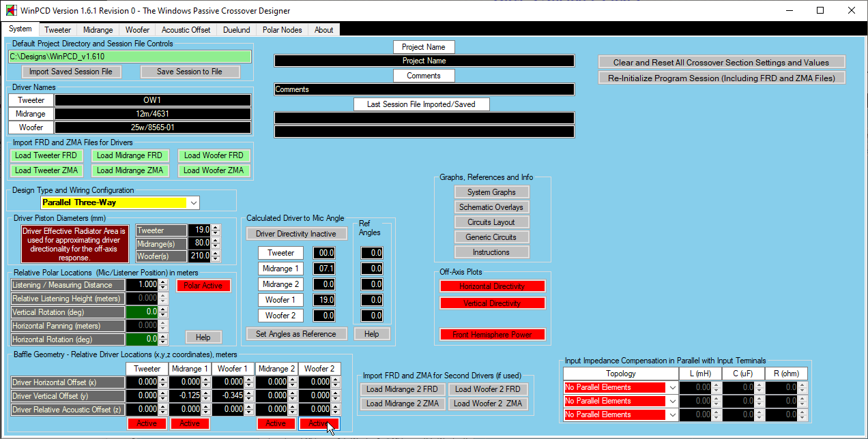Screen dimensions: 868x439
Task: Increase the Tweeter piston diameter spinner
Action: click(x=216, y=228)
